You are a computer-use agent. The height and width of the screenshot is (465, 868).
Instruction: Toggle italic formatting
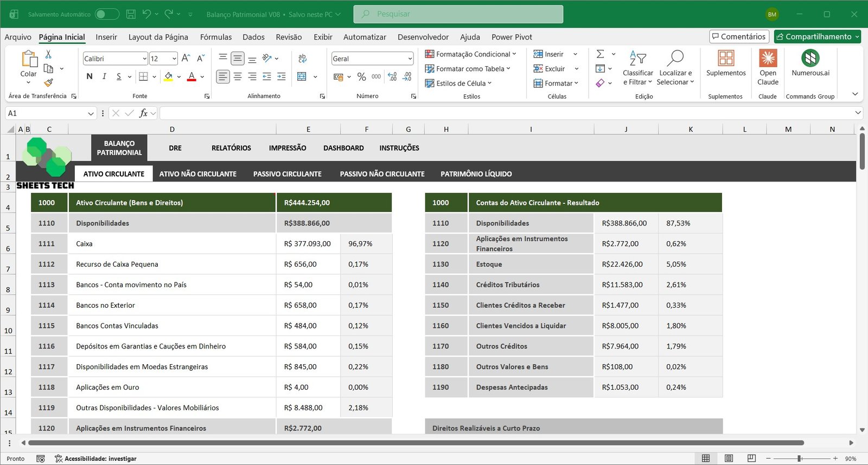click(104, 77)
